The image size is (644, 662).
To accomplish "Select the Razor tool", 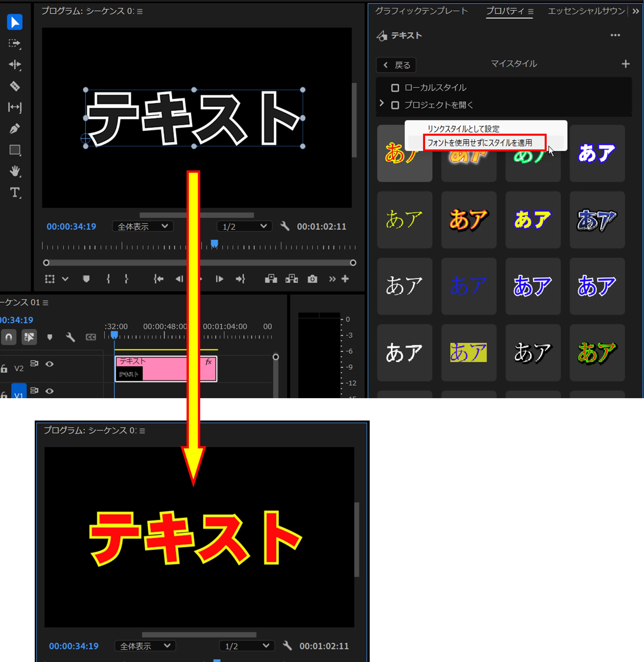I will click(14, 86).
